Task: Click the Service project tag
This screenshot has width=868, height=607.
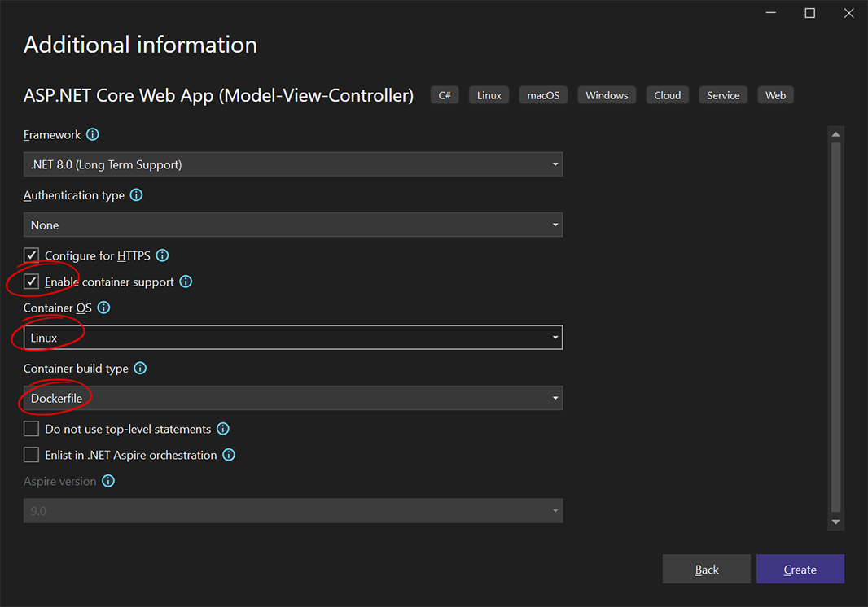Action: click(723, 95)
